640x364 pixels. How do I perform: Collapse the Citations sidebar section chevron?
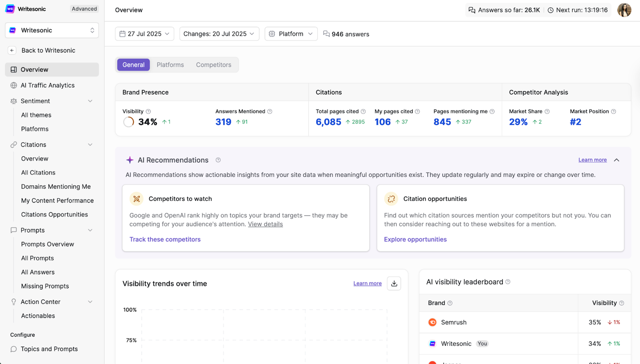point(90,145)
